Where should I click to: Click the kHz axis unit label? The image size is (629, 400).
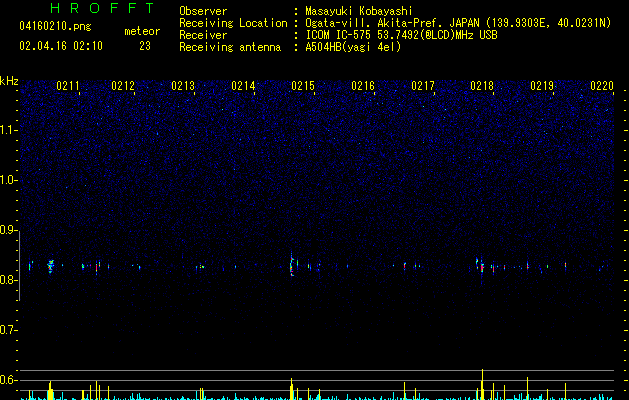coord(9,81)
